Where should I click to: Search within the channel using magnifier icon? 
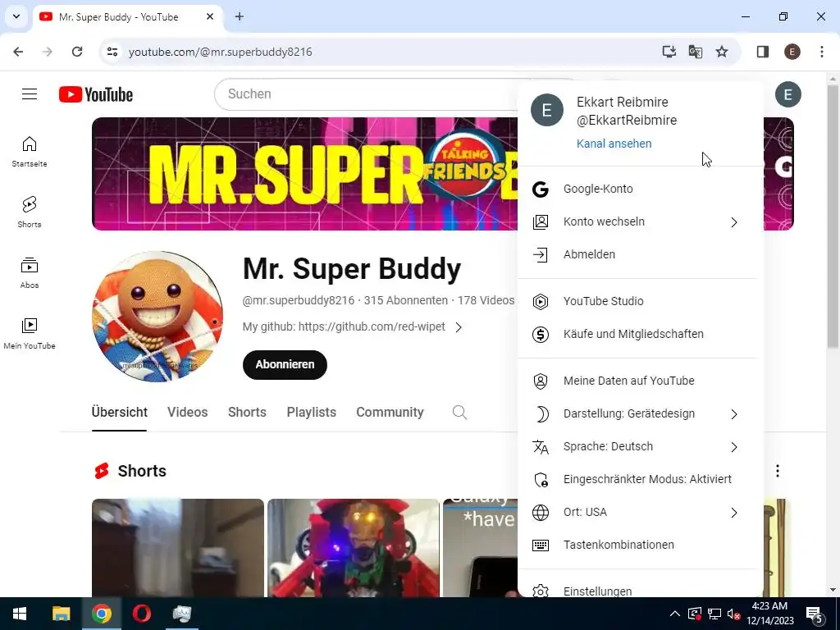459,412
